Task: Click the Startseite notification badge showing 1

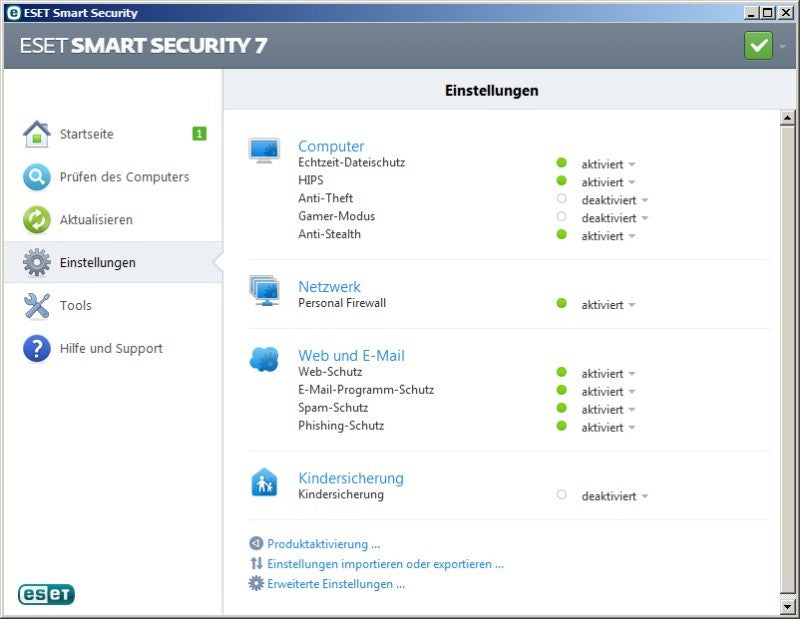Action: point(199,134)
